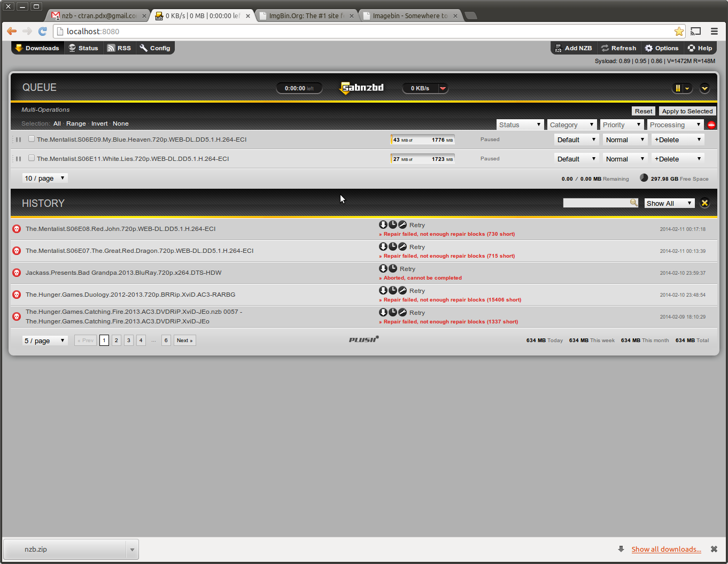728x564 pixels.
Task: Open Category dropdown for S06E09 row
Action: [x=576, y=140]
